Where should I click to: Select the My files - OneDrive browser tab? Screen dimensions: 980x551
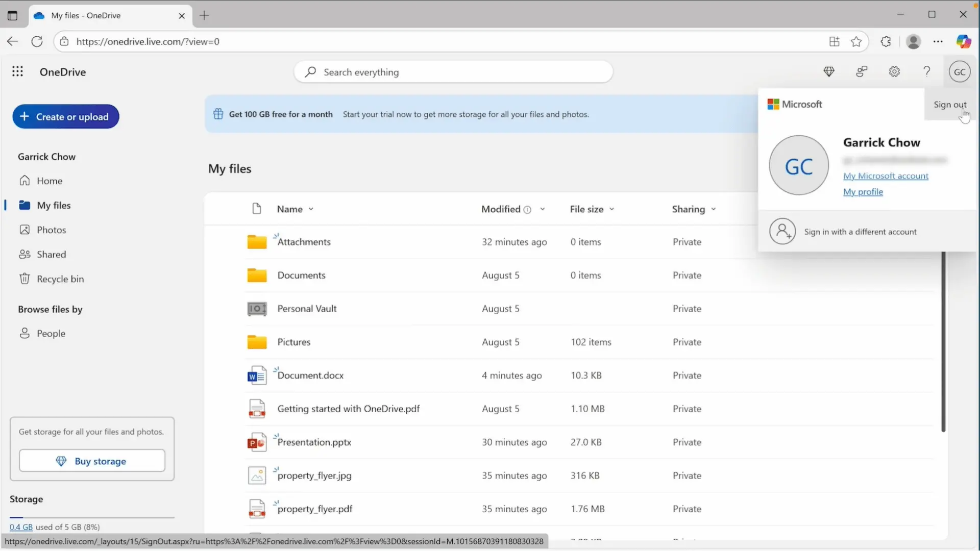click(110, 15)
